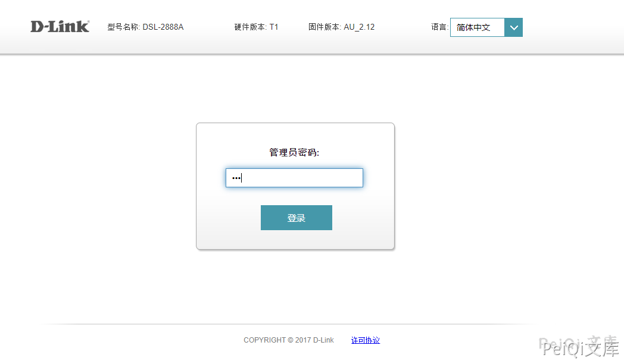Click the D-Link logo in header

pyautogui.click(x=60, y=27)
